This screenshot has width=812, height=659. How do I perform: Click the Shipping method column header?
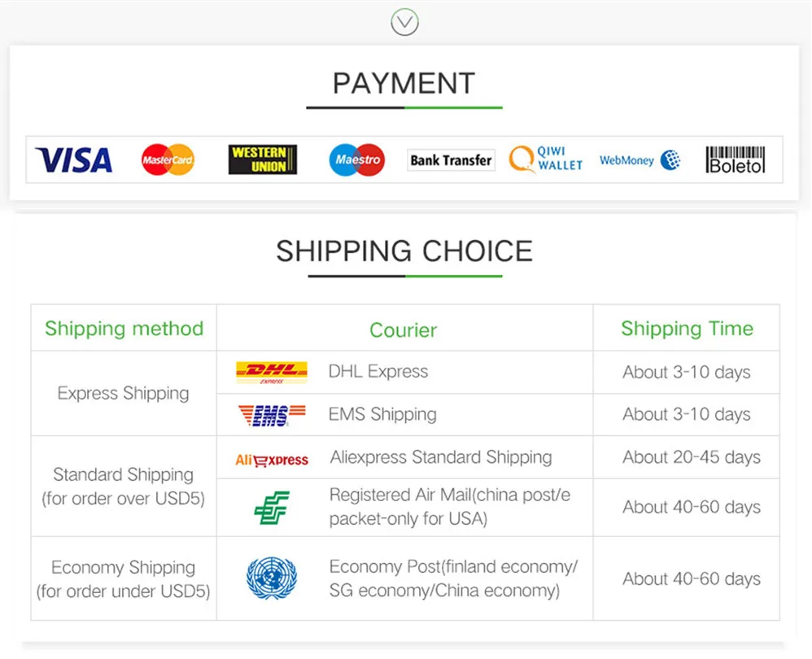pyautogui.click(x=124, y=329)
